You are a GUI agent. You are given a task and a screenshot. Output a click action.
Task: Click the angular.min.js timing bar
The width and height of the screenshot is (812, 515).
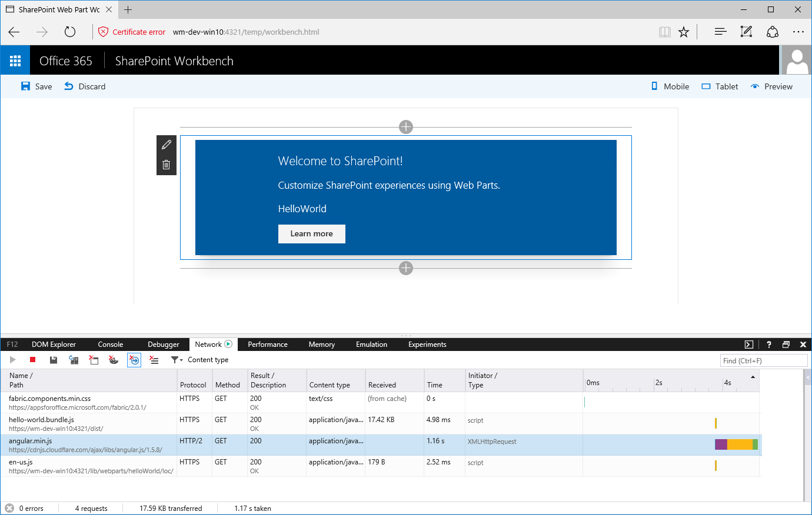(736, 444)
